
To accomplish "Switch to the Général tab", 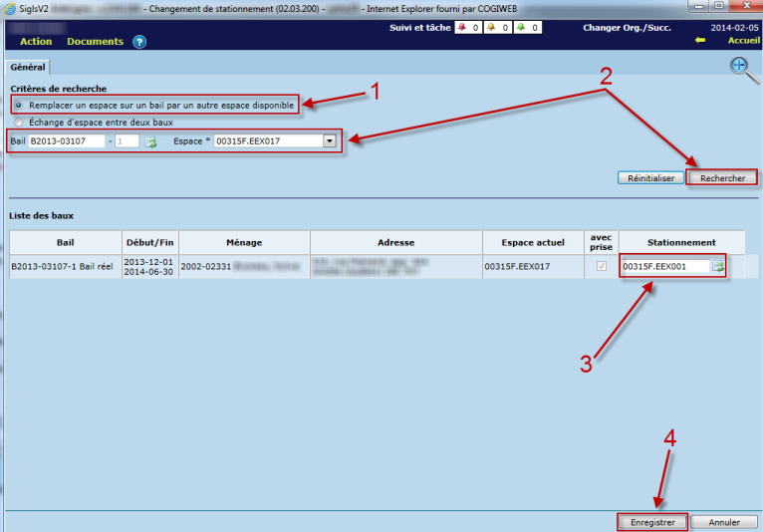I will coord(28,68).
